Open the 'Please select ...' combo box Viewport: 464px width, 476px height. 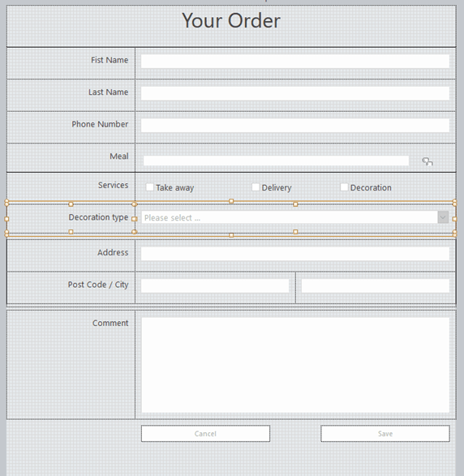click(x=294, y=217)
